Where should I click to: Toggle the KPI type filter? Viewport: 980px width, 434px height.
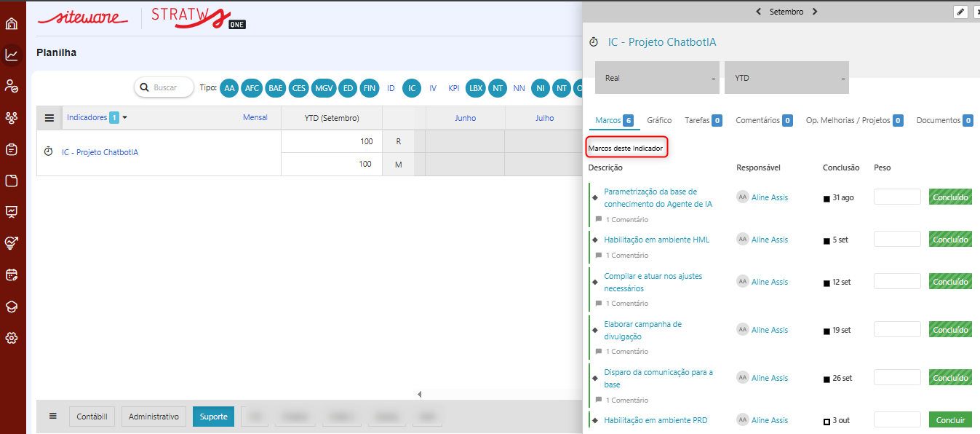tap(453, 88)
